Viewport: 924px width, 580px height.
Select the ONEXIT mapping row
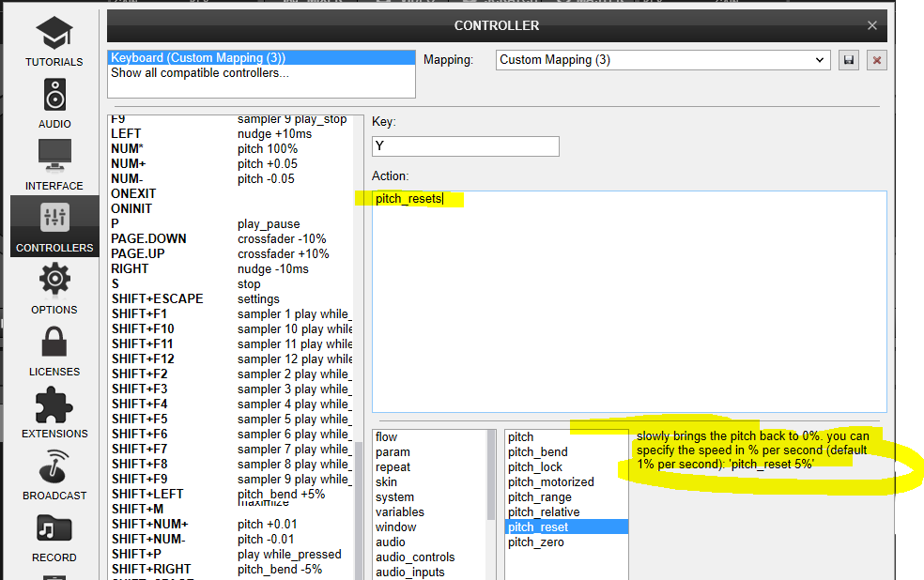(x=232, y=193)
